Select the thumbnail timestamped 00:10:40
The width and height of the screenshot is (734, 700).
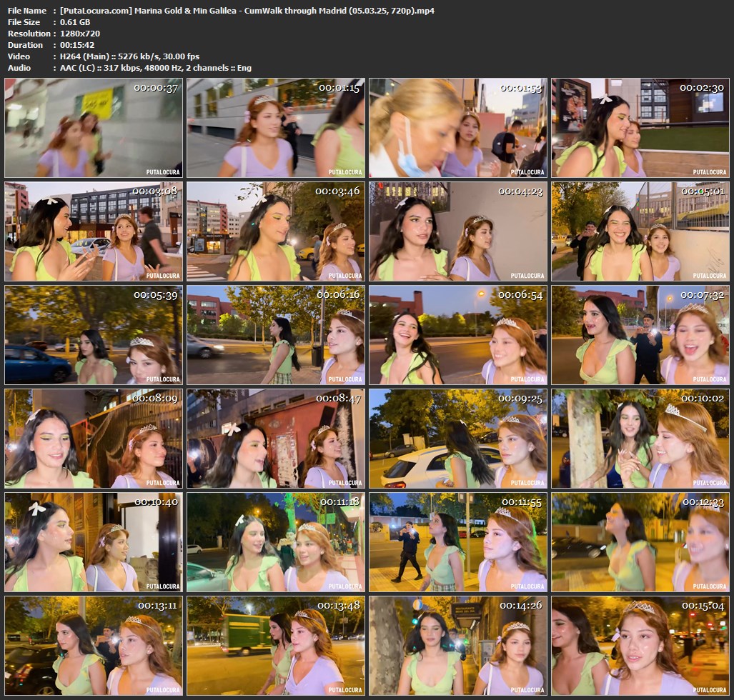94,542
